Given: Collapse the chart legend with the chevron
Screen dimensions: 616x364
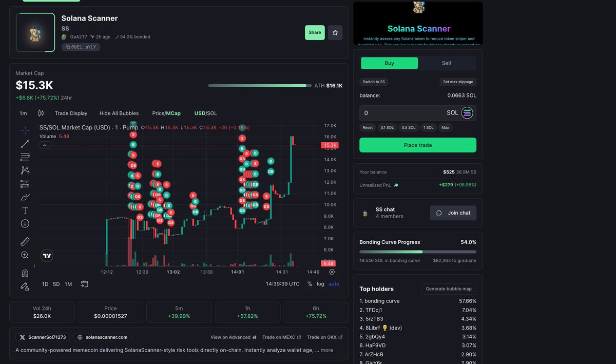Looking at the screenshot, I should tap(45, 145).
